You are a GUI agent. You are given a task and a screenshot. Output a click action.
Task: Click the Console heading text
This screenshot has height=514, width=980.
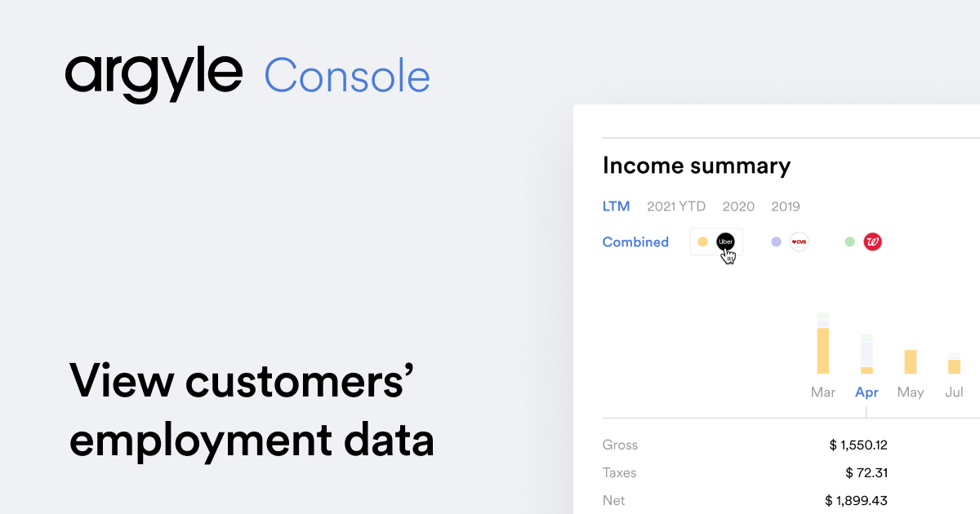tap(347, 77)
